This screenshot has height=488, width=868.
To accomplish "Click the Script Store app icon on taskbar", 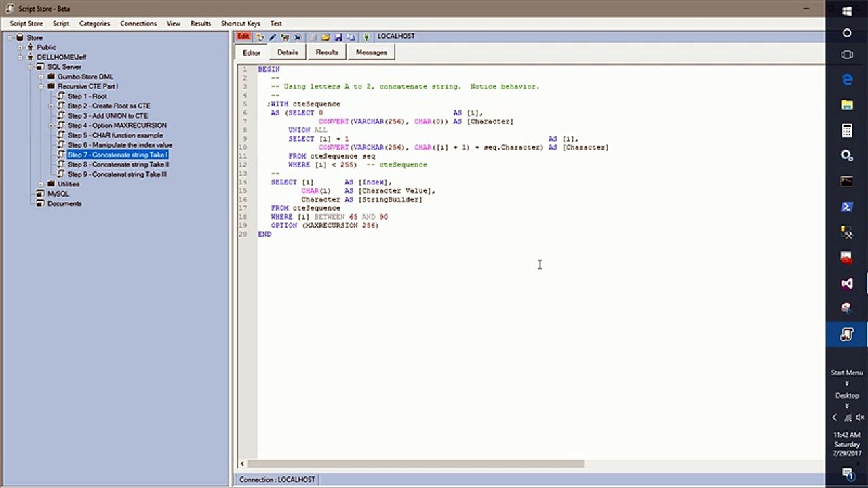I will [847, 335].
